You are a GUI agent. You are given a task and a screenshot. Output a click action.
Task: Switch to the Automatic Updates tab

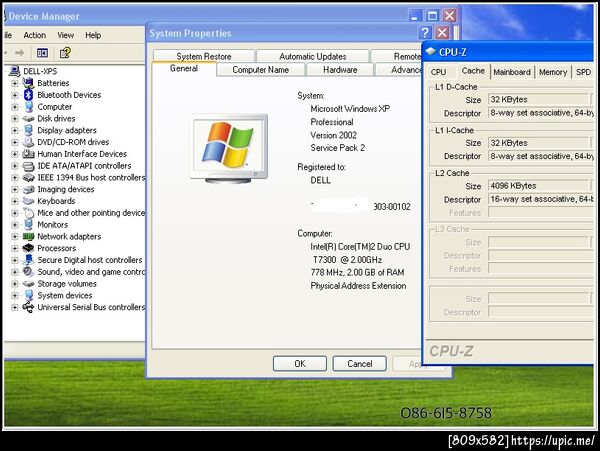pyautogui.click(x=313, y=56)
